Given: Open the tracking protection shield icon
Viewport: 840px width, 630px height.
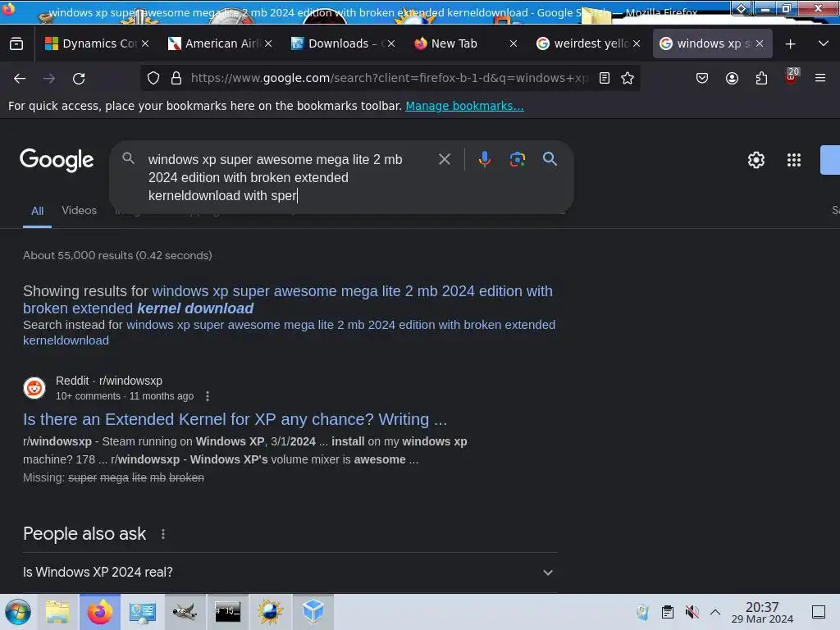Looking at the screenshot, I should coord(153,78).
